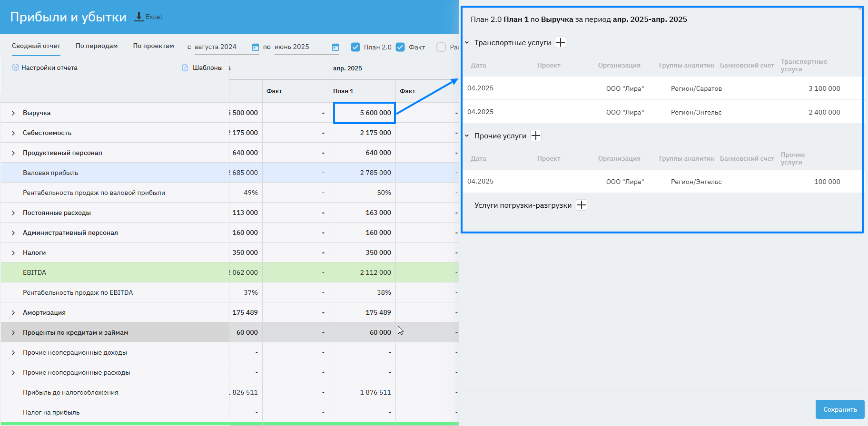Image resolution: width=868 pixels, height=426 pixels.
Task: Switch to the Сводный отчет tab
Action: (x=36, y=46)
